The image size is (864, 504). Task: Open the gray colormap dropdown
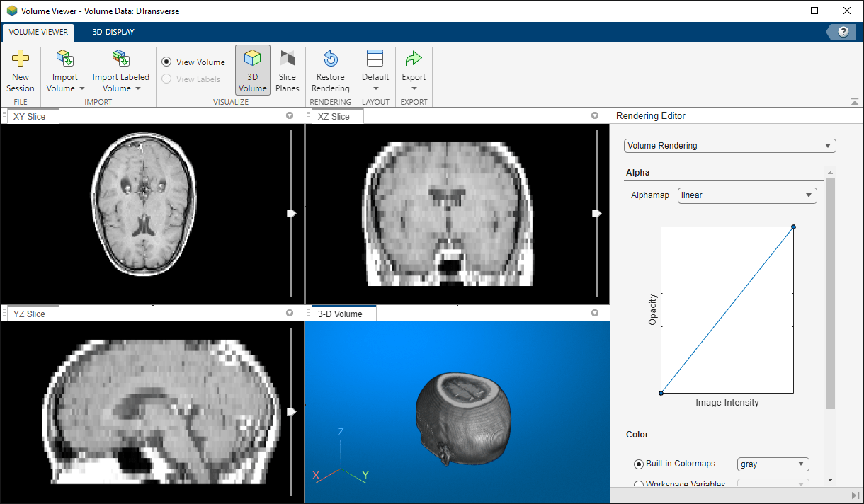tap(773, 464)
